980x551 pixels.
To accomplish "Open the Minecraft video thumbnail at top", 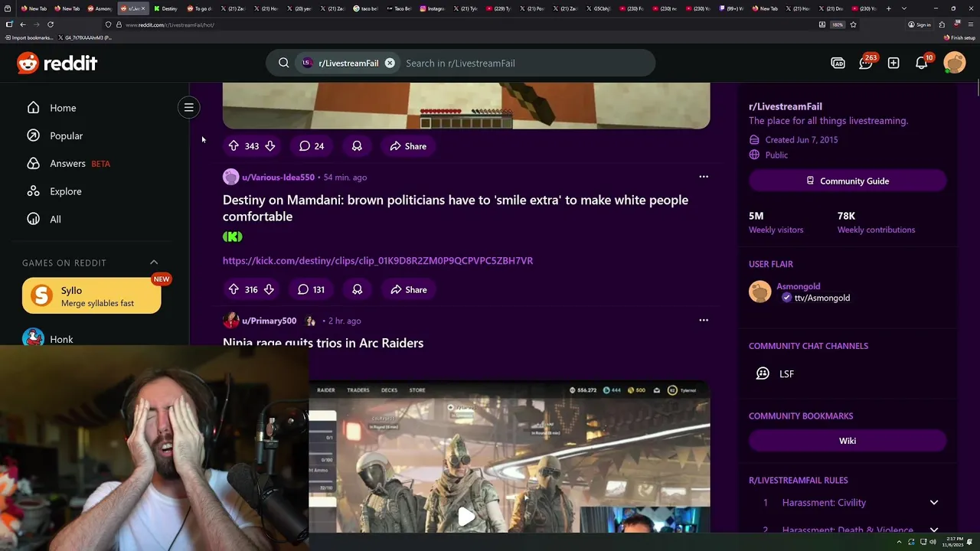I will click(x=466, y=106).
